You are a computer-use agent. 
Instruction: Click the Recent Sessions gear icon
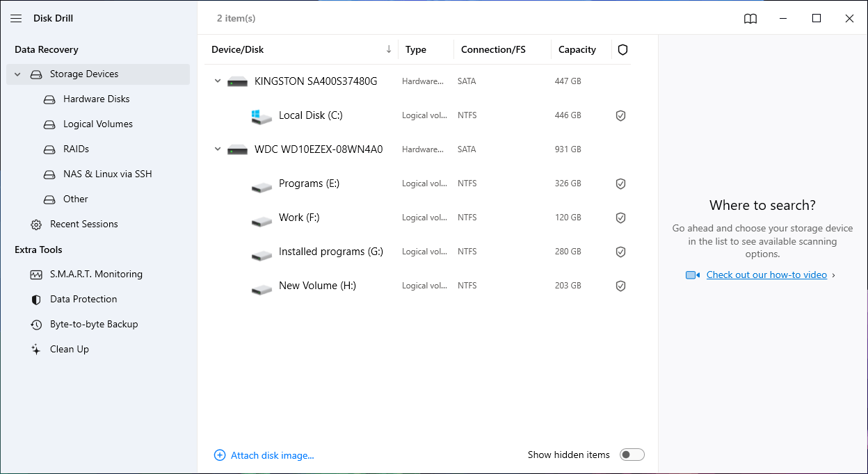coord(36,224)
